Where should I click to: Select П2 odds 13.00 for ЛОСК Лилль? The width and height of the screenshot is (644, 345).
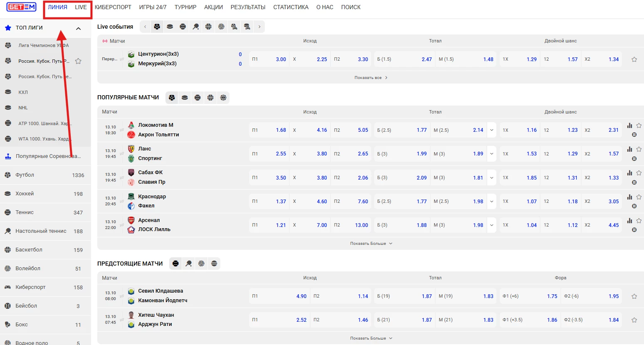coord(351,225)
